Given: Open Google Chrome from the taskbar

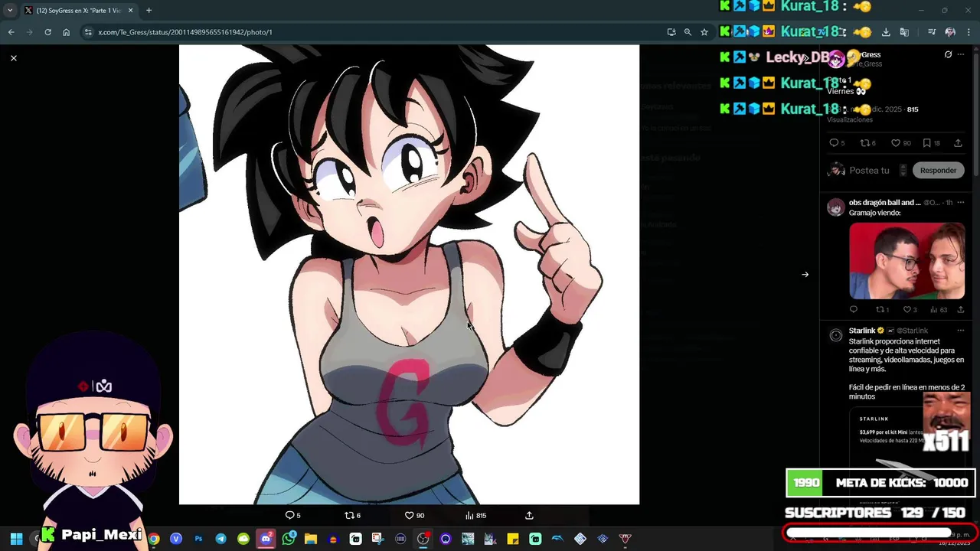Looking at the screenshot, I should [x=154, y=539].
